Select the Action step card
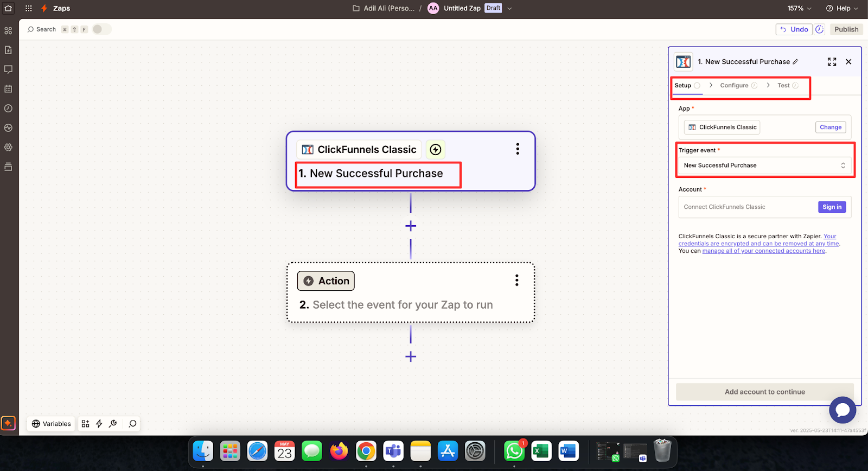 click(x=411, y=292)
